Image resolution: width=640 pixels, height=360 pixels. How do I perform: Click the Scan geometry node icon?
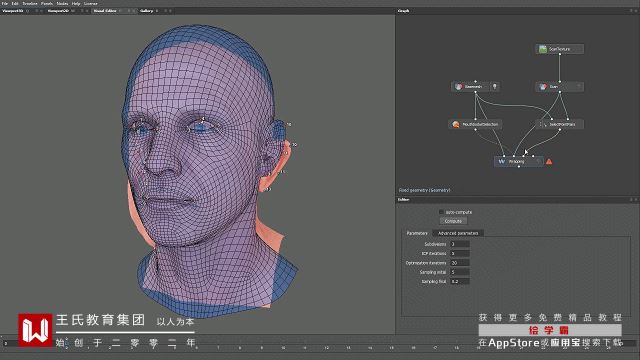tap(542, 87)
